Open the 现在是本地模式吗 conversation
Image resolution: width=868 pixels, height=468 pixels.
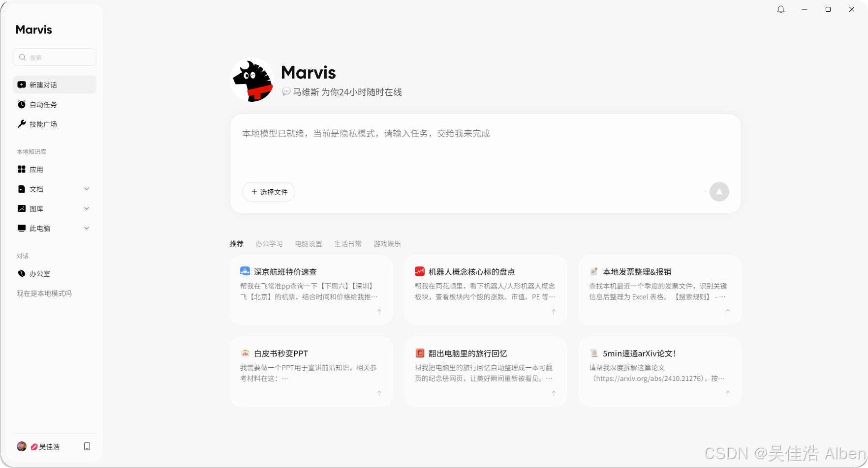pyautogui.click(x=44, y=293)
